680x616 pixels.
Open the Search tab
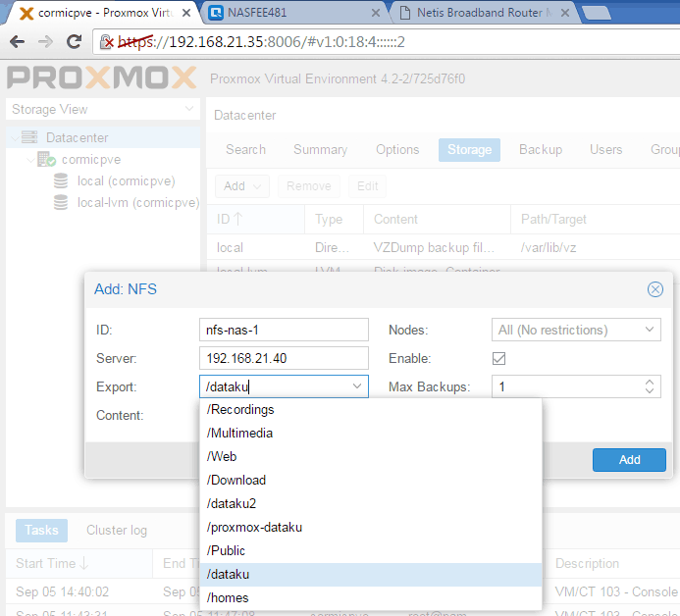[246, 149]
